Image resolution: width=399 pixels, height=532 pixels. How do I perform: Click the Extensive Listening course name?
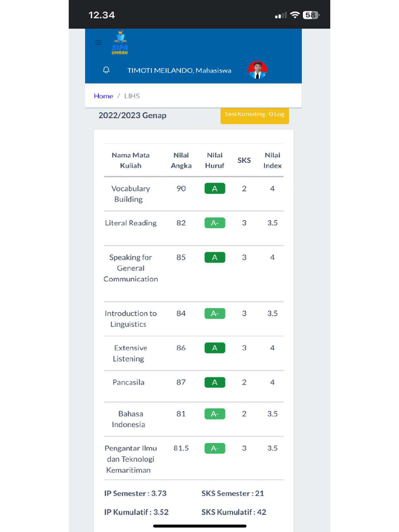(x=130, y=353)
